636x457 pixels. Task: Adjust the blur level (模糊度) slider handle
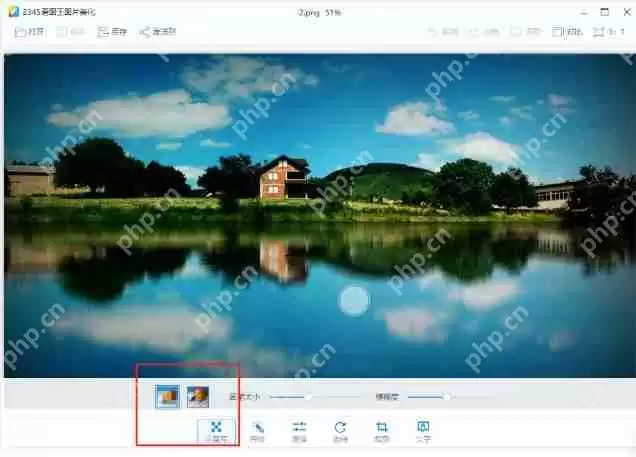(x=447, y=397)
